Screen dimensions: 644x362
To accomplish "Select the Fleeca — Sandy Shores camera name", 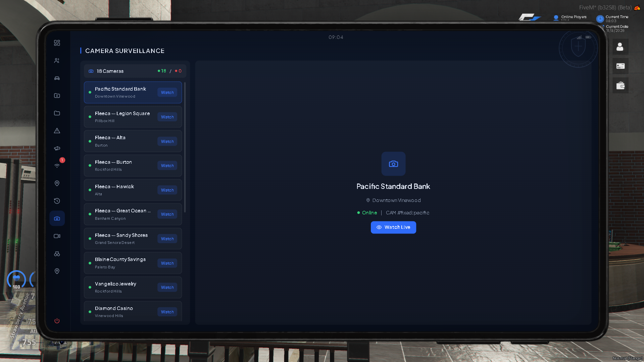I will point(121,235).
